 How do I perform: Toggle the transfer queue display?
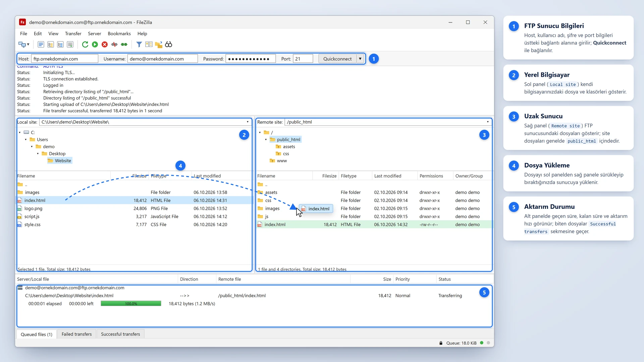point(70,44)
